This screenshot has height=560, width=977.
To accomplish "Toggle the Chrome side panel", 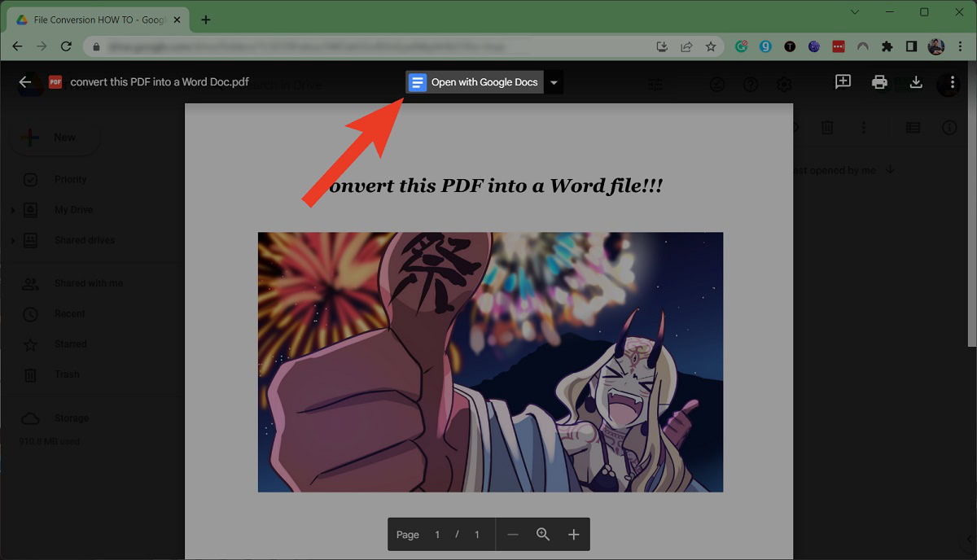I will click(x=912, y=46).
